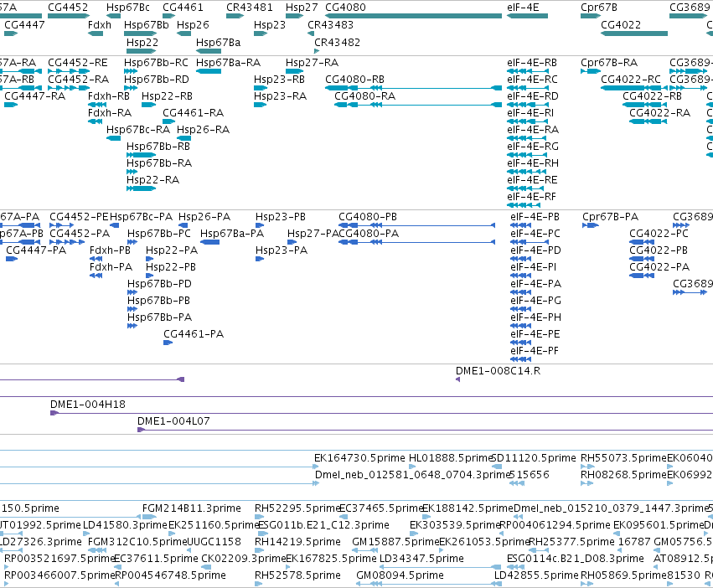Open the Hsp22 gene label

pyautogui.click(x=142, y=42)
